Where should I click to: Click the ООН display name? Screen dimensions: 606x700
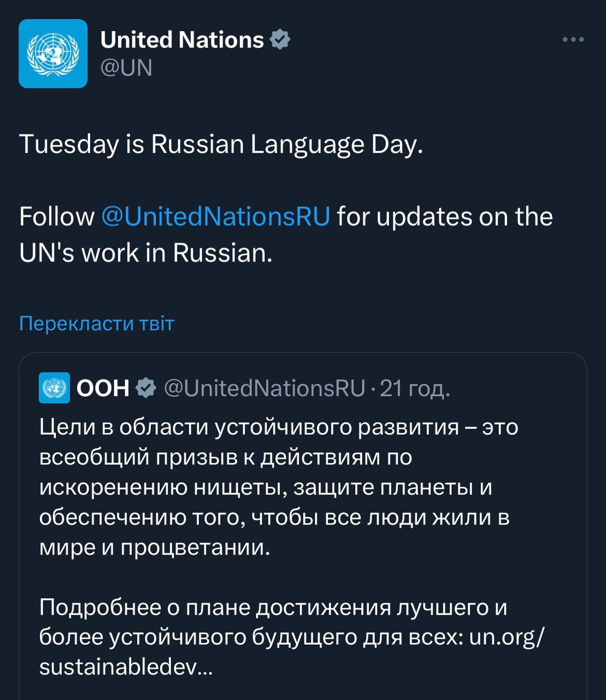tap(103, 388)
